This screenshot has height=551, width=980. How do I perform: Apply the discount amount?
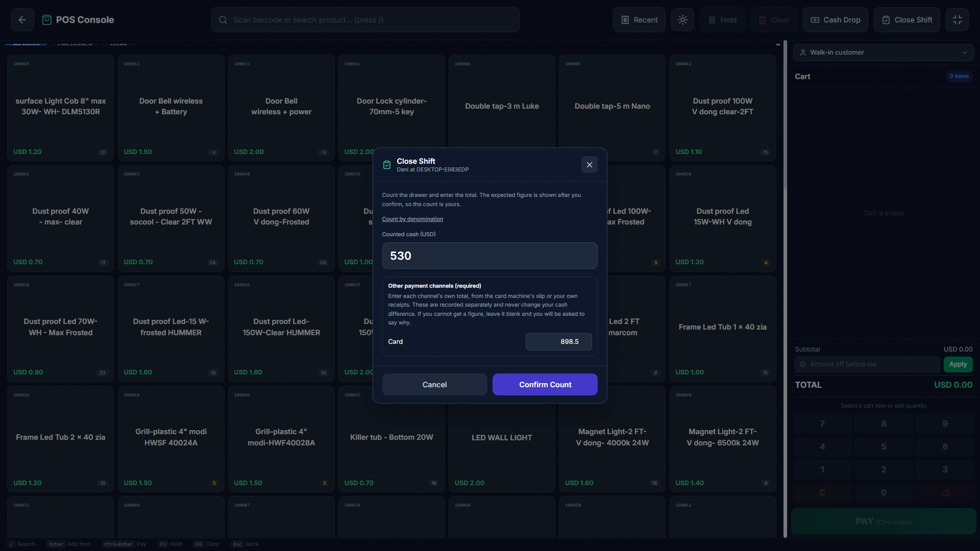(x=958, y=364)
